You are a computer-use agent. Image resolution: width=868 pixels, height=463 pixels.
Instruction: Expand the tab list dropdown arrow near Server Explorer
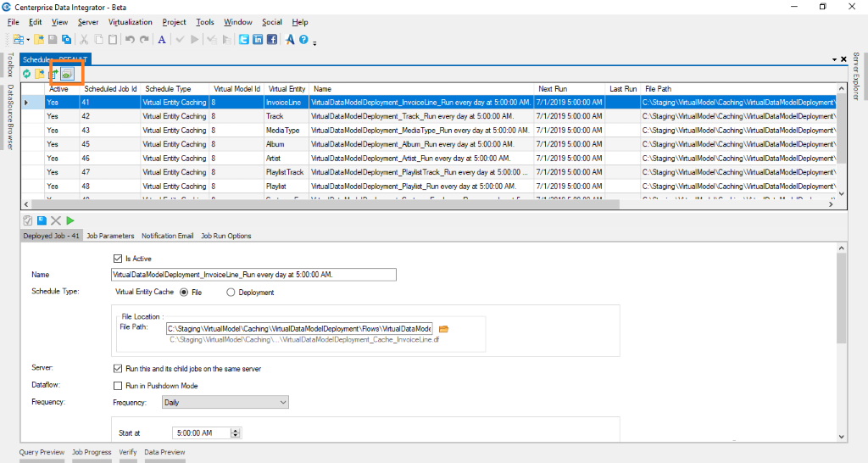tap(833, 59)
